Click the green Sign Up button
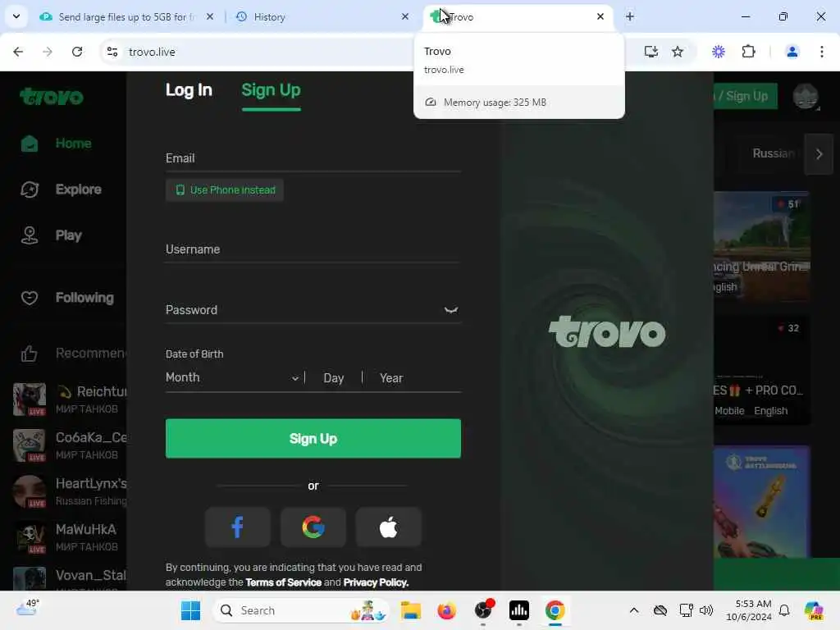This screenshot has width=840, height=630. (x=313, y=439)
